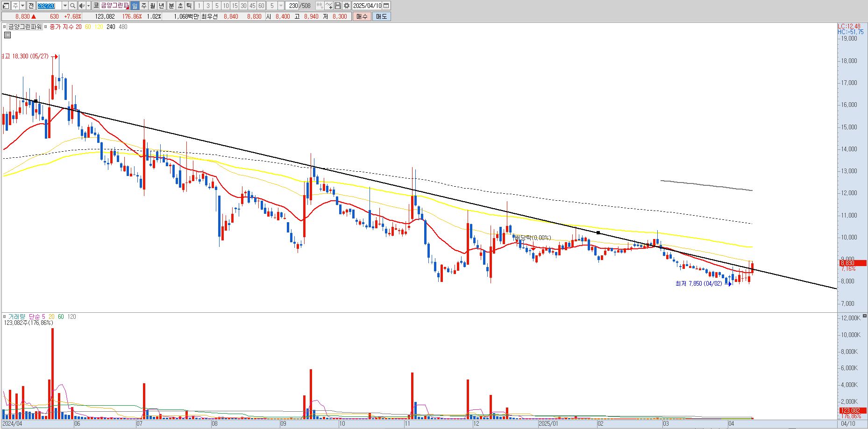The height and width of the screenshot is (429, 868).
Task: Toggle the panel layout icon at top-left
Action: click(x=6, y=6)
